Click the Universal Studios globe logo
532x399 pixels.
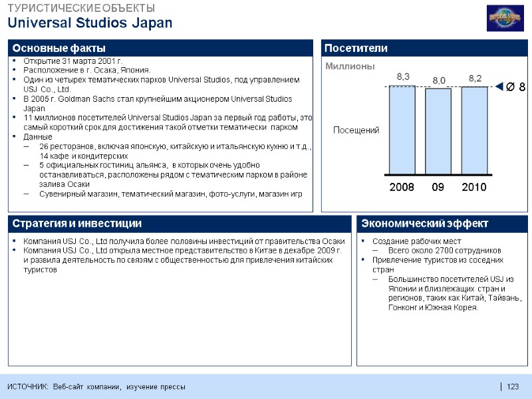(505, 18)
